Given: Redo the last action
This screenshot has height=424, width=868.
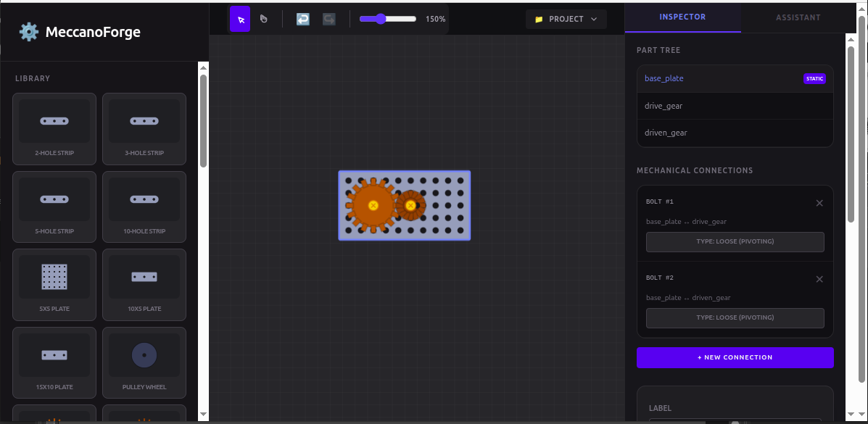Looking at the screenshot, I should tap(328, 20).
